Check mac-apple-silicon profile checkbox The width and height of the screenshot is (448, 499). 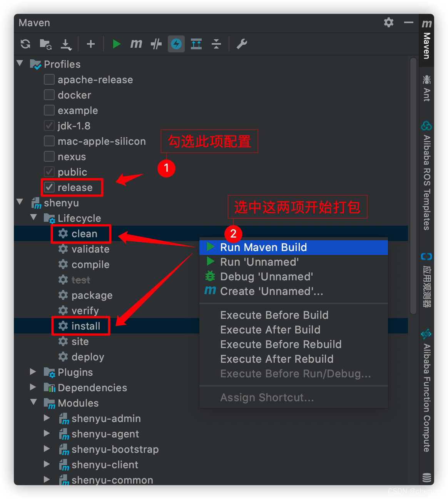49,141
